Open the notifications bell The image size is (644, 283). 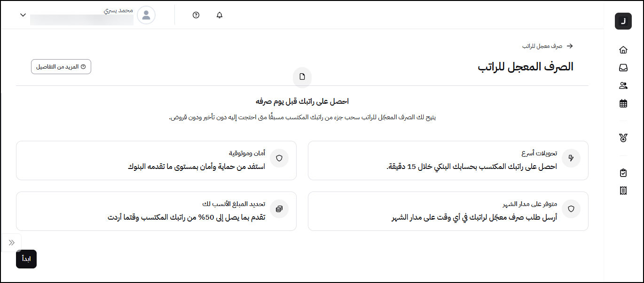point(220,15)
